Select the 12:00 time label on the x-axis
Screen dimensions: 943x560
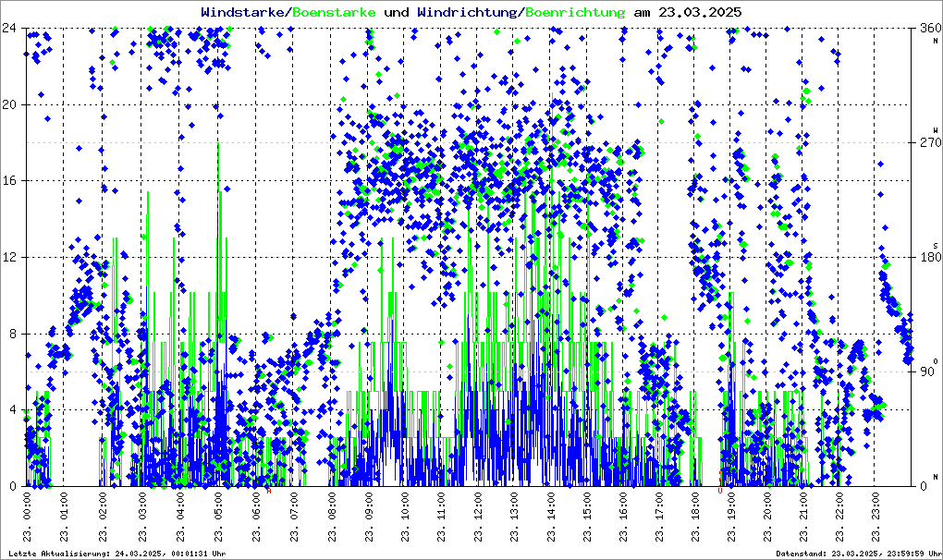481,509
